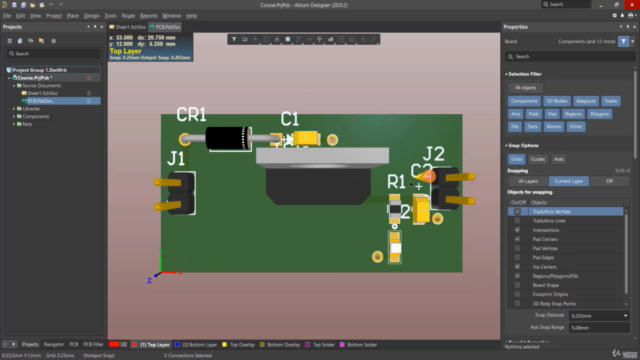Open the Route menu

[128, 16]
